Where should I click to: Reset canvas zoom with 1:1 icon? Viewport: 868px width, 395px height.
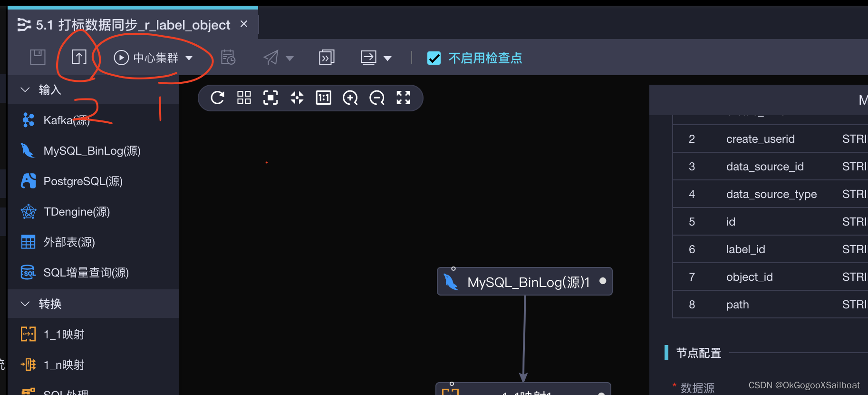click(324, 98)
